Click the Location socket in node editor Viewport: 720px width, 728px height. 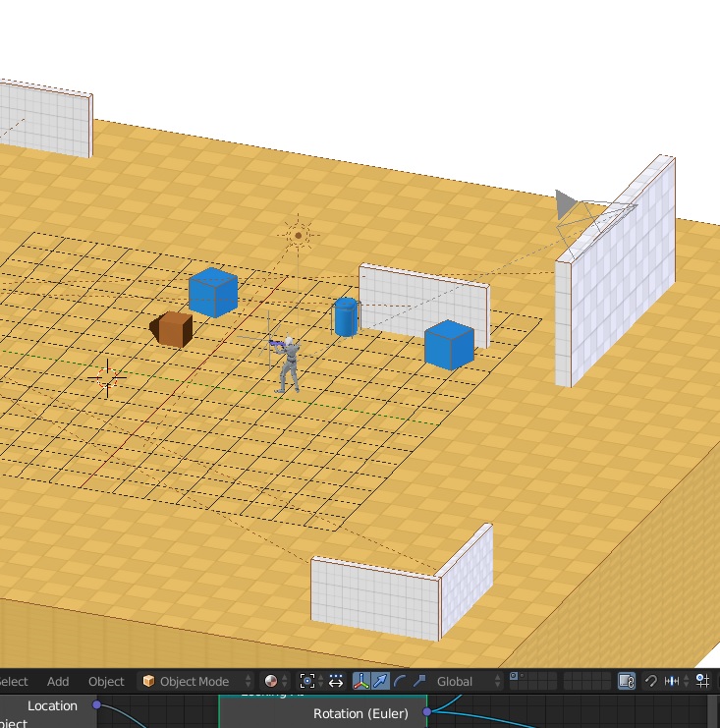click(96, 704)
